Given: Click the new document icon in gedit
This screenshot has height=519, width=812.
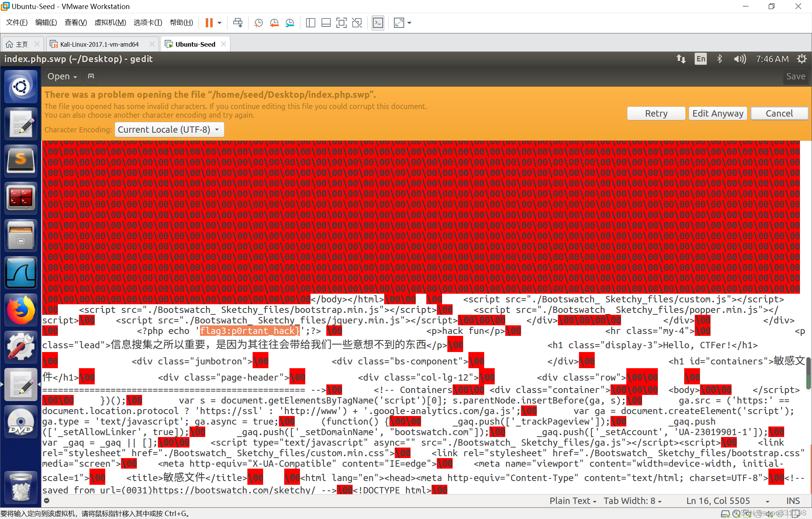Looking at the screenshot, I should click(x=91, y=76).
